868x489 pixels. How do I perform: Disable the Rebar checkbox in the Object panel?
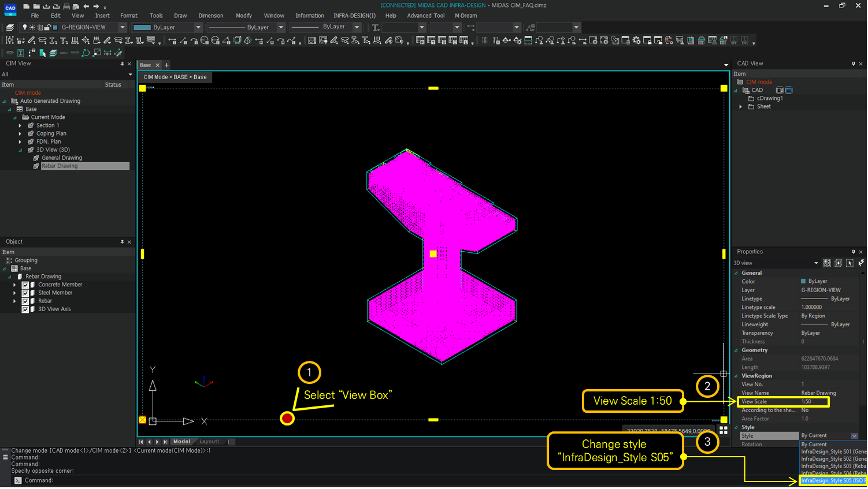25,301
